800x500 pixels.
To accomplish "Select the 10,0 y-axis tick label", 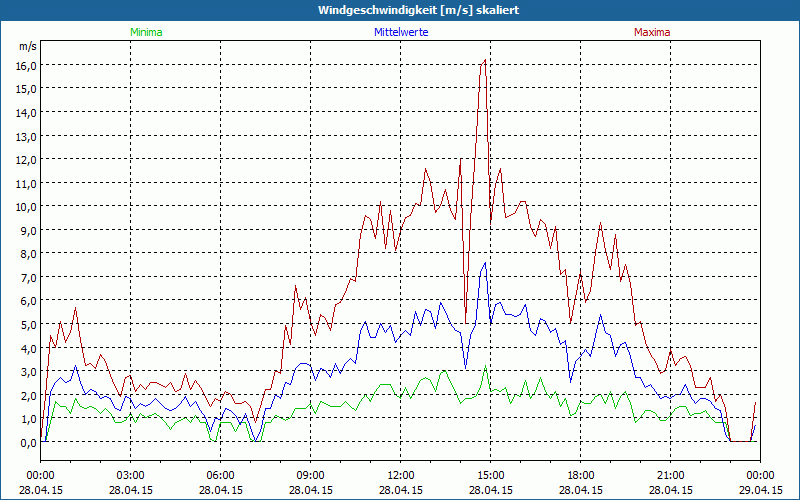I will pyautogui.click(x=25, y=206).
